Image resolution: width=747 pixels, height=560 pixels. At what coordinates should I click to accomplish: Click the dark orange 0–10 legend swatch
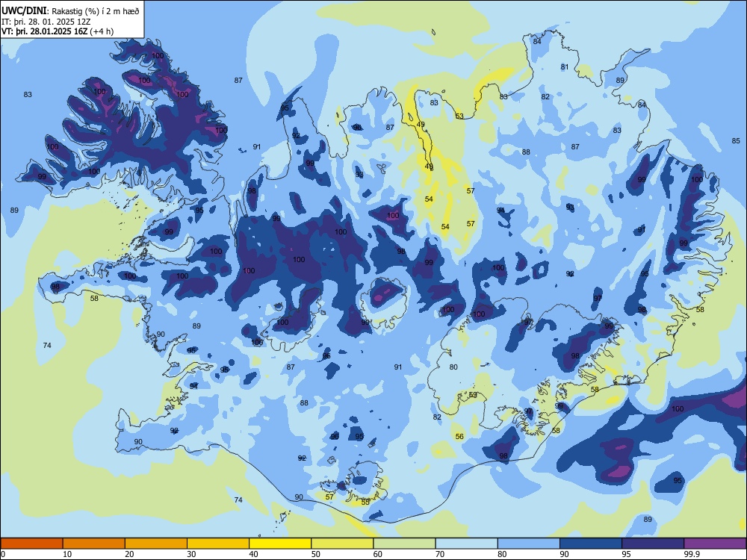coord(31,544)
